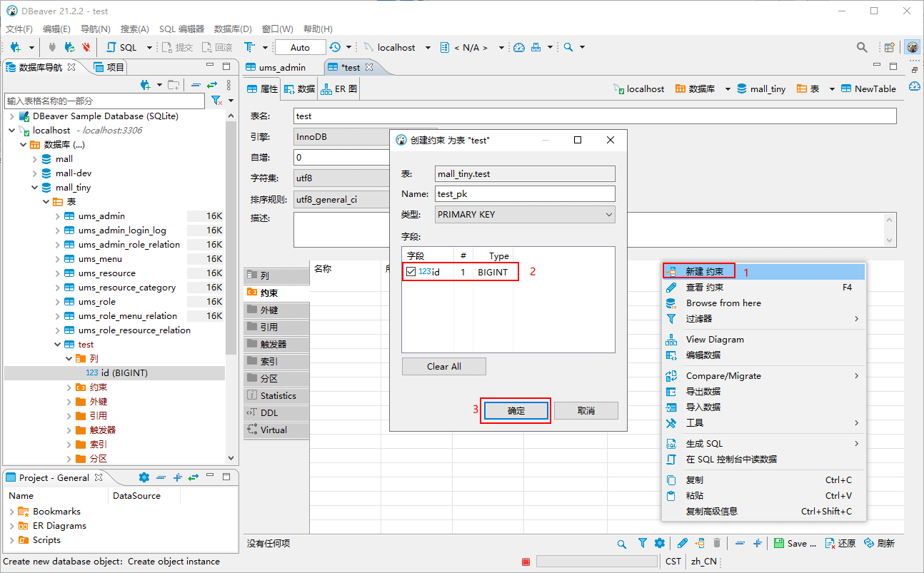Click the new connection plug icon in main toolbar
Viewport: 924px width, 573px height.
click(x=15, y=47)
